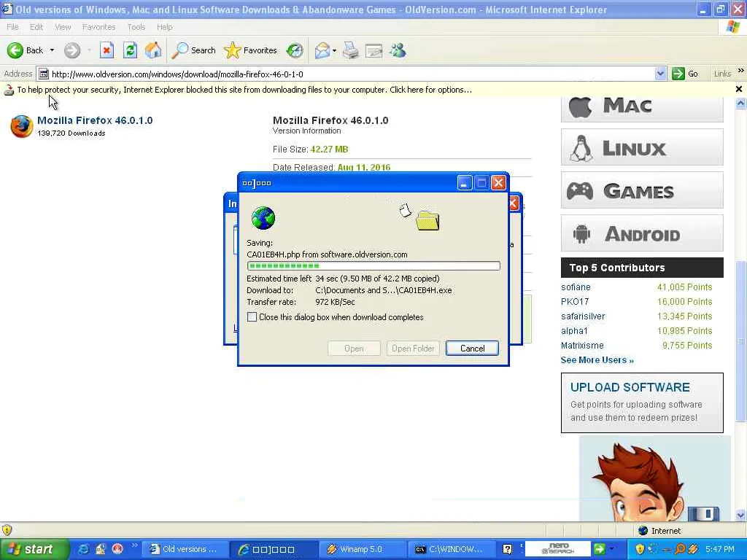
Task: Click the status bar shield icon
Action: (x=7, y=530)
